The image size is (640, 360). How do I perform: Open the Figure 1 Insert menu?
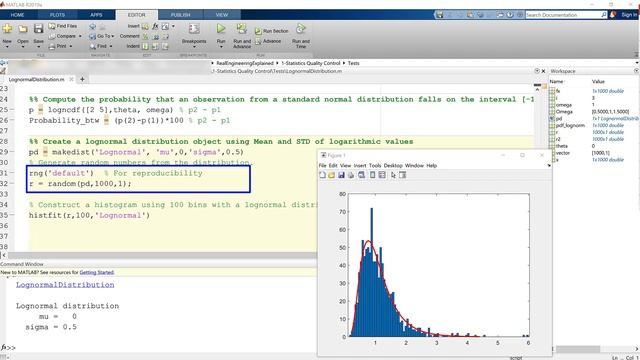tap(360, 165)
